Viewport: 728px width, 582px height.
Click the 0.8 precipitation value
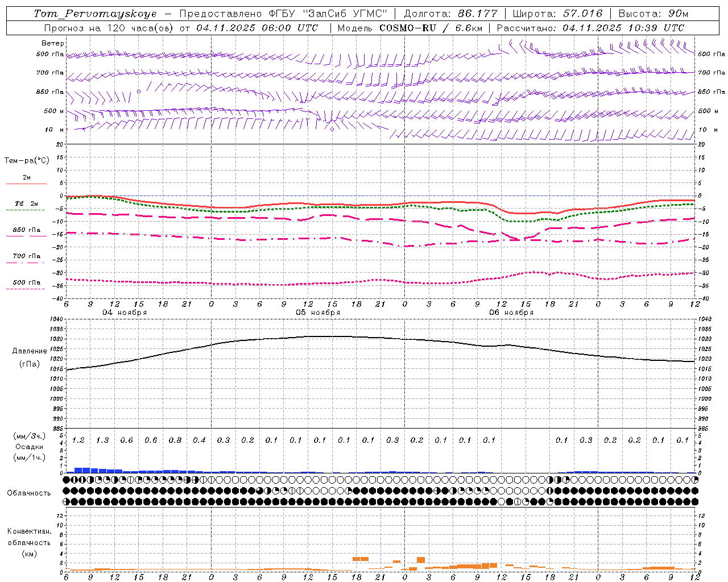[x=175, y=440]
